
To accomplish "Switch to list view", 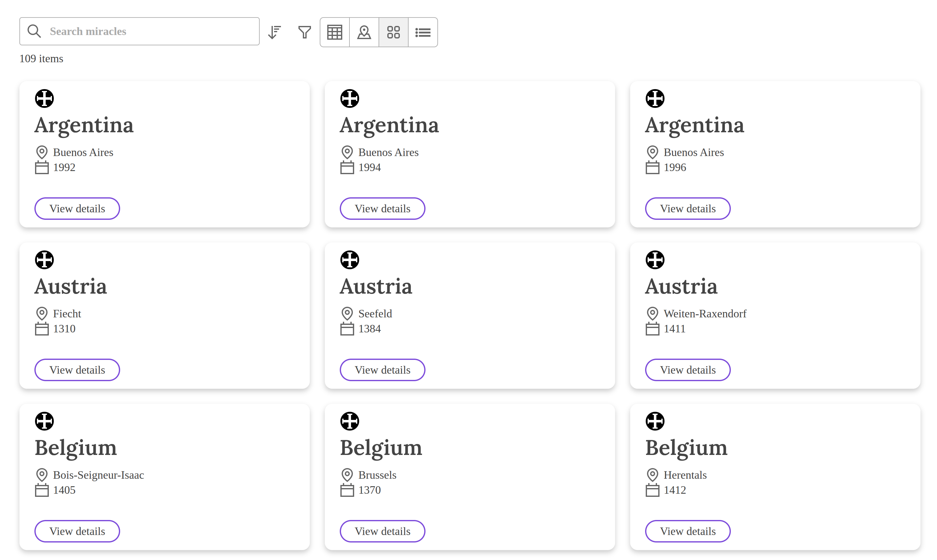I will 423,32.
